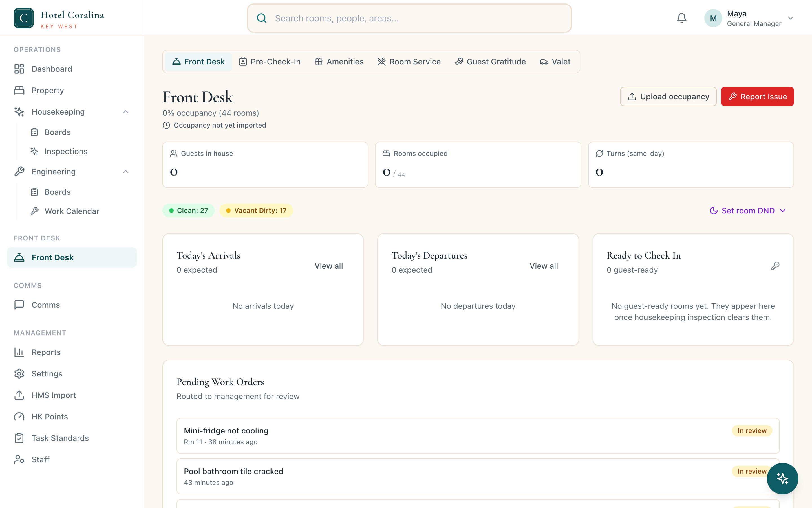Click the Inspections sparkle icon

point(35,151)
